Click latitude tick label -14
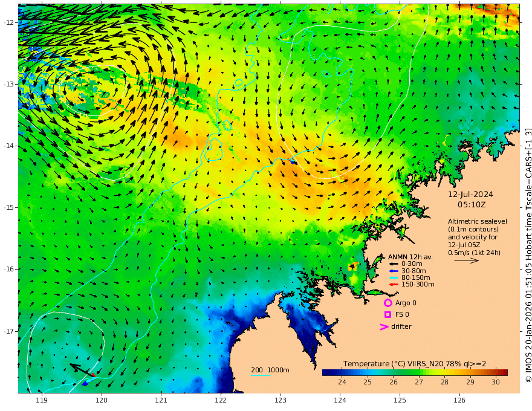Viewport: 532px width, 411px height. click(x=8, y=146)
